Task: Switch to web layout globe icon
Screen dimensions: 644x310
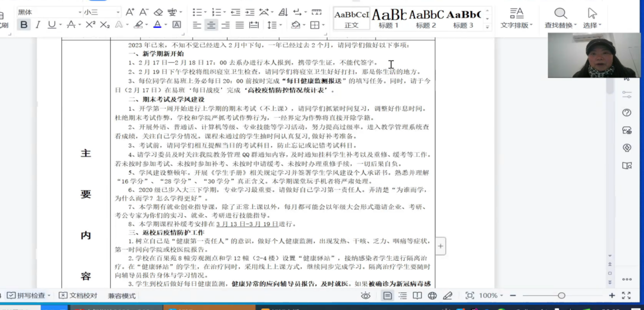Action: [432, 295]
